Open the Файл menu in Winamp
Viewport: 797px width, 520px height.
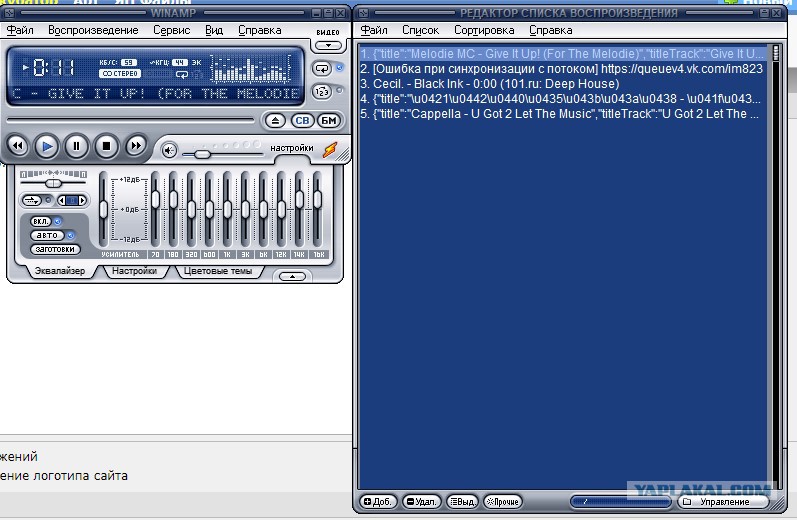(20, 30)
